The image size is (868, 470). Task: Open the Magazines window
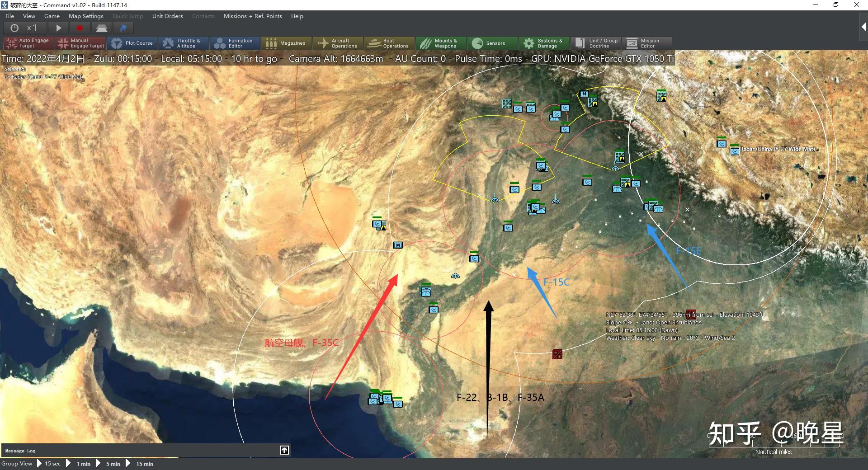tap(286, 43)
